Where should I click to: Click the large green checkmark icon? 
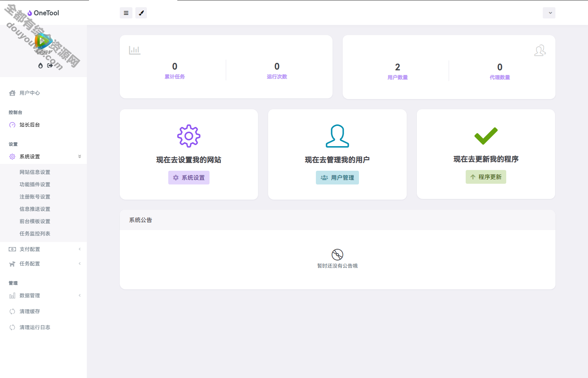pyautogui.click(x=486, y=136)
